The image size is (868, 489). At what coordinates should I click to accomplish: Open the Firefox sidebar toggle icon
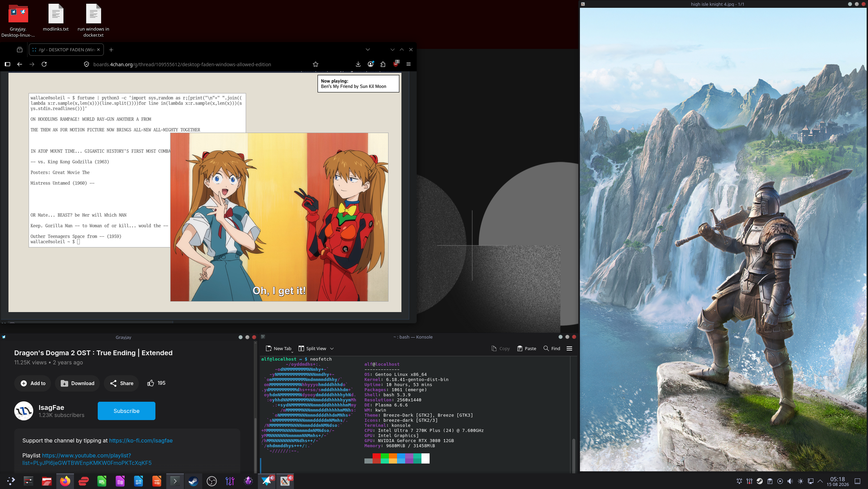pos(7,64)
